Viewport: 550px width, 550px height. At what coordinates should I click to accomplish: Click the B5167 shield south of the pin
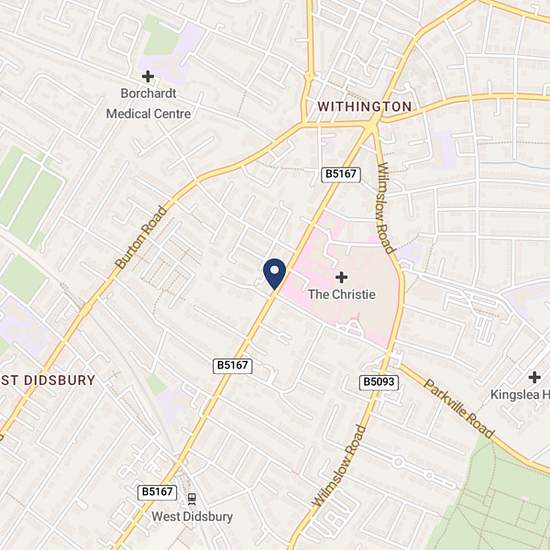click(233, 365)
